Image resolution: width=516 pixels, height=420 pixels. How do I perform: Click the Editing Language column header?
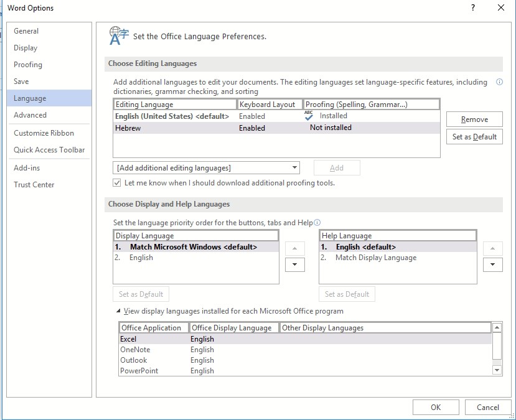(x=175, y=105)
